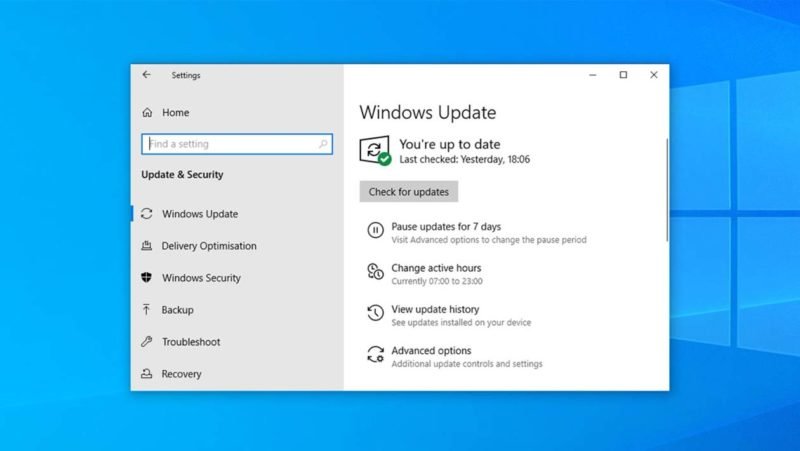Image resolution: width=800 pixels, height=451 pixels.
Task: Click See updates installed on your device
Action: 461,322
